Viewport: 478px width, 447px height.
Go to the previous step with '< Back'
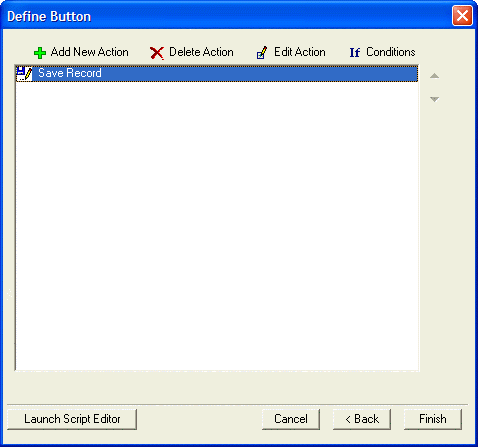[x=362, y=419]
